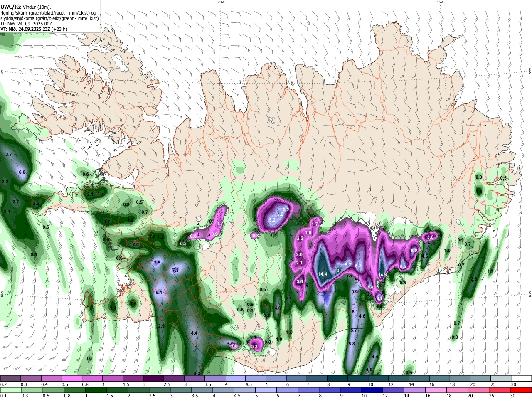Click the 'UWC/IG: Vindur (10m)' title text

click(x=26, y=7)
